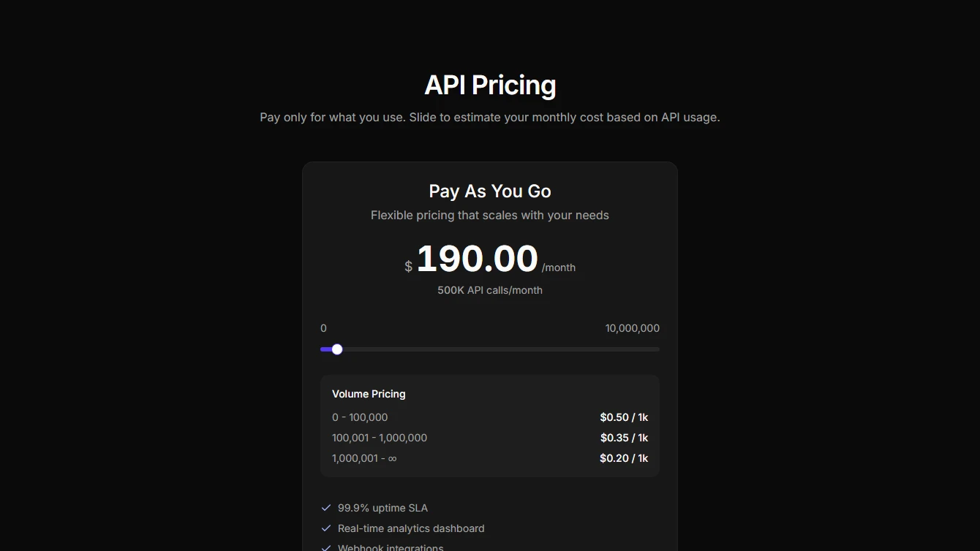Screen dimensions: 980x551
Task: Click the 10,000,000 maximum value label
Action: click(x=632, y=328)
